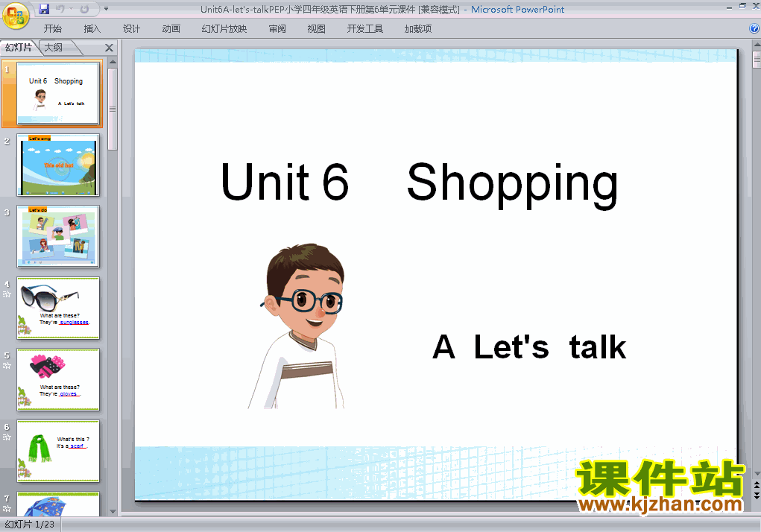Click the '幻灯片 1/23' status bar indicator
This screenshot has width=761, height=532.
[30, 525]
